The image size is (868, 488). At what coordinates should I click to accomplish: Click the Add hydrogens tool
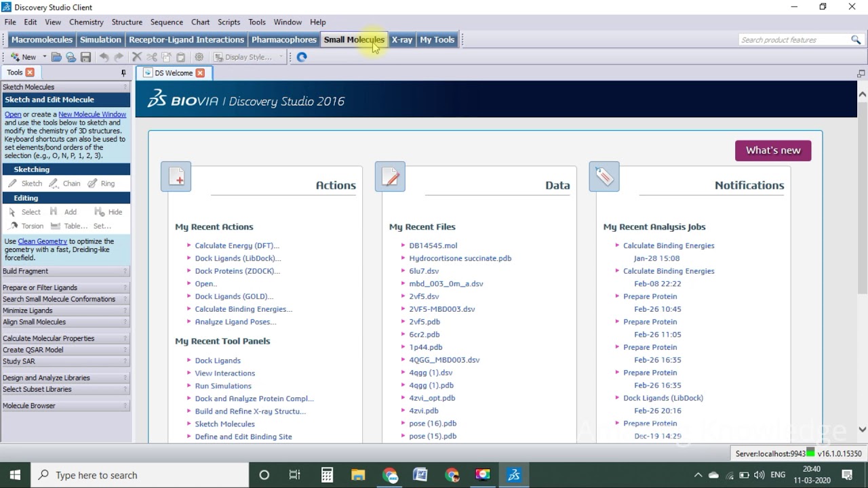[63, 212]
